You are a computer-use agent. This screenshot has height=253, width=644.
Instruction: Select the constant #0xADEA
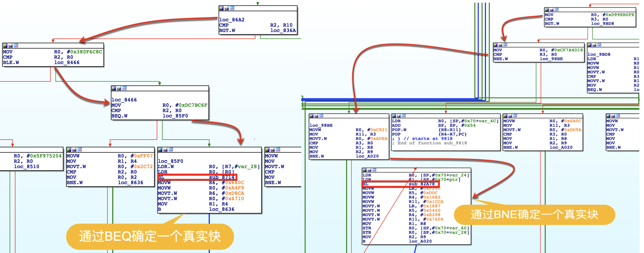pyautogui.click(x=377, y=139)
